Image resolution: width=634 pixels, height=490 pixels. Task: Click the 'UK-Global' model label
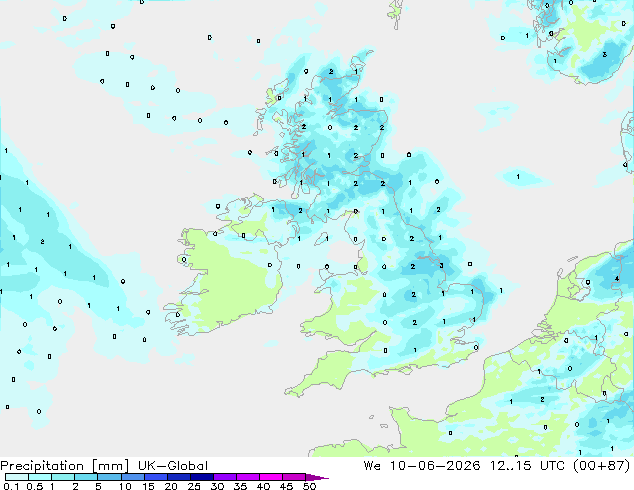coord(173,466)
